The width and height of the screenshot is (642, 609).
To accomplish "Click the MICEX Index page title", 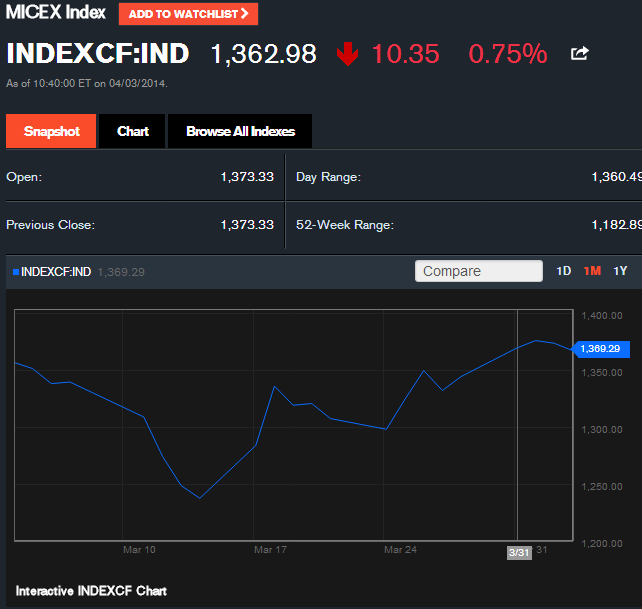I will pos(56,13).
